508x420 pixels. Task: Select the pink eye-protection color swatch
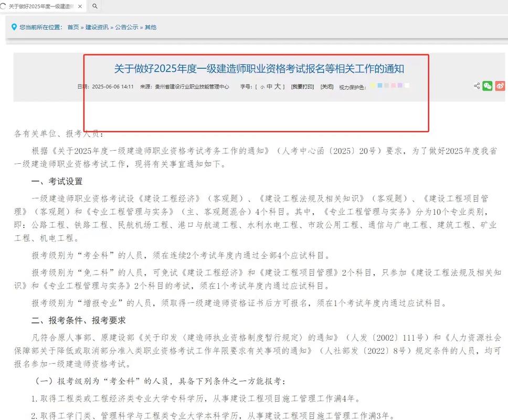pyautogui.click(x=394, y=86)
